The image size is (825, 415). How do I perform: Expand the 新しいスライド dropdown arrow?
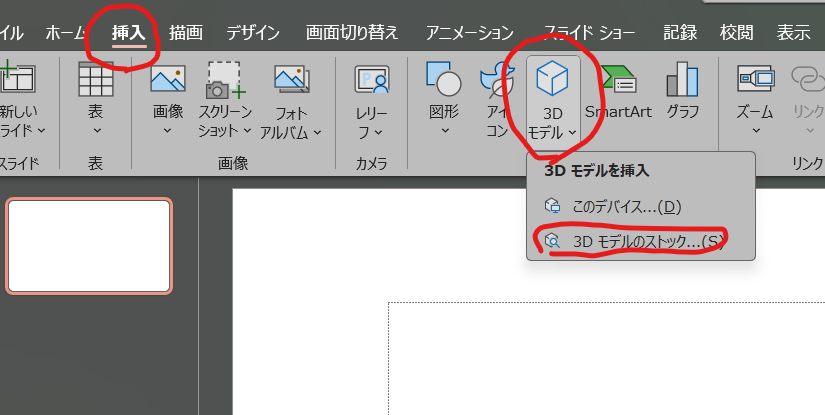(x=42, y=130)
